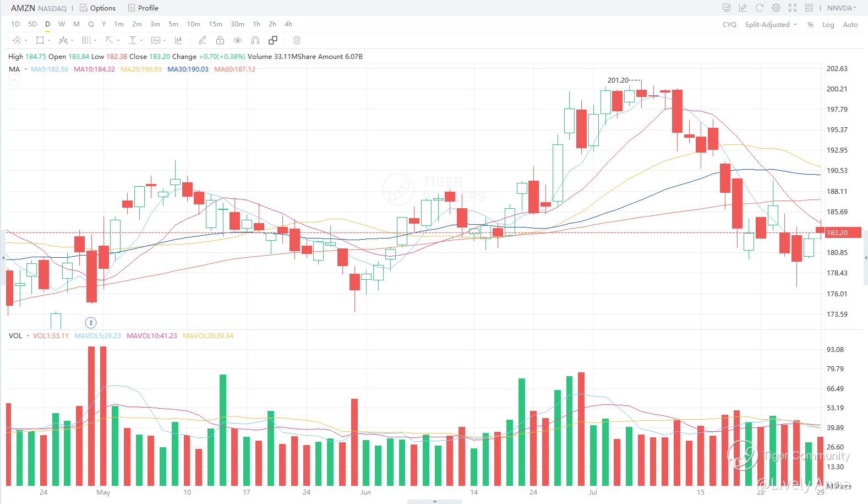The image size is (868, 504).
Task: Expand the arrow tool dropdown arrow
Action: [118, 40]
